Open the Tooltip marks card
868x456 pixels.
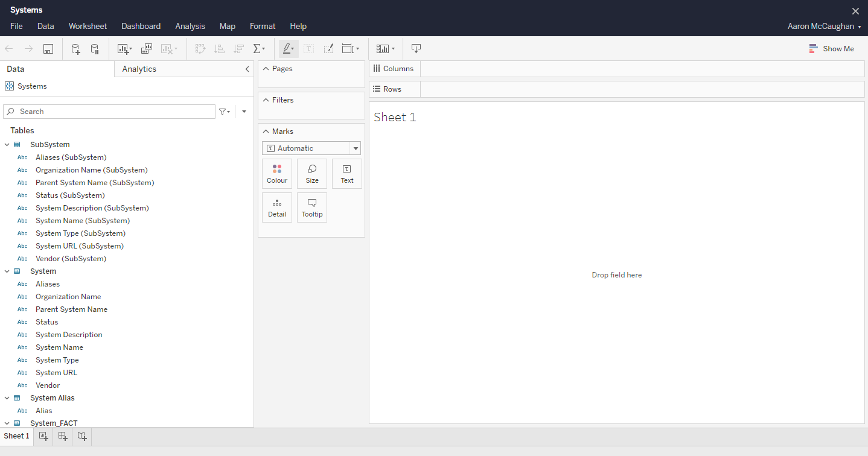tap(312, 207)
